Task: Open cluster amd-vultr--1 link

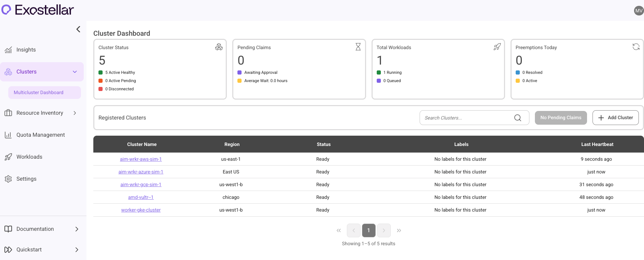Action: pos(141,197)
